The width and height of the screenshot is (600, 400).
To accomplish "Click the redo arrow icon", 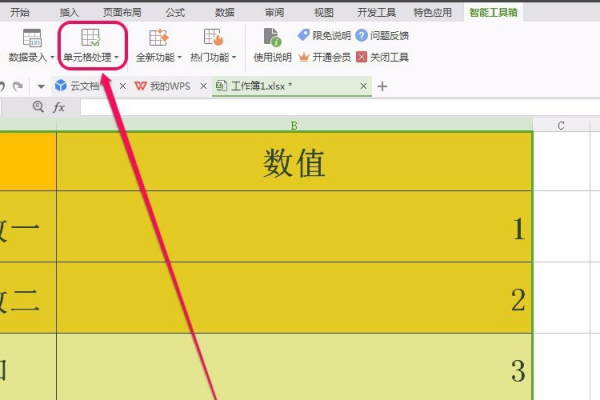I will 18,86.
